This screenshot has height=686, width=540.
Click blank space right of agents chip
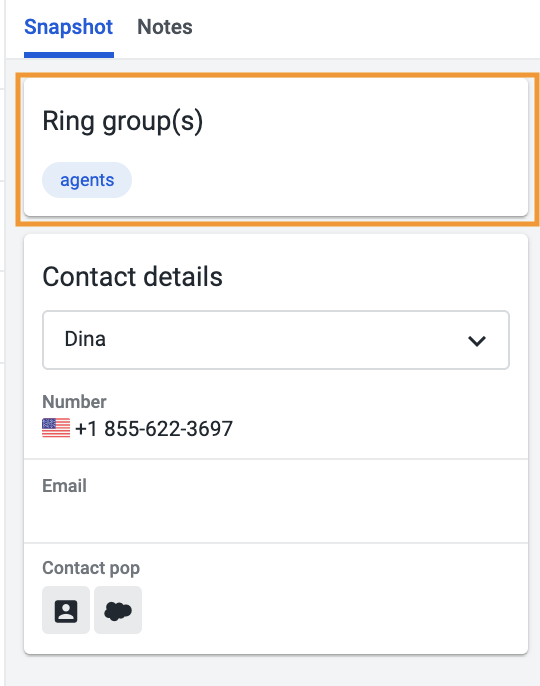coord(328,180)
